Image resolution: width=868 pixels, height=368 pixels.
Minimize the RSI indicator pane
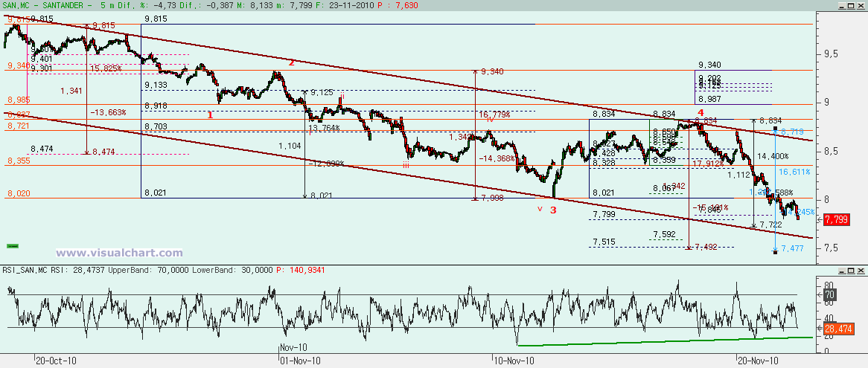coord(841,271)
